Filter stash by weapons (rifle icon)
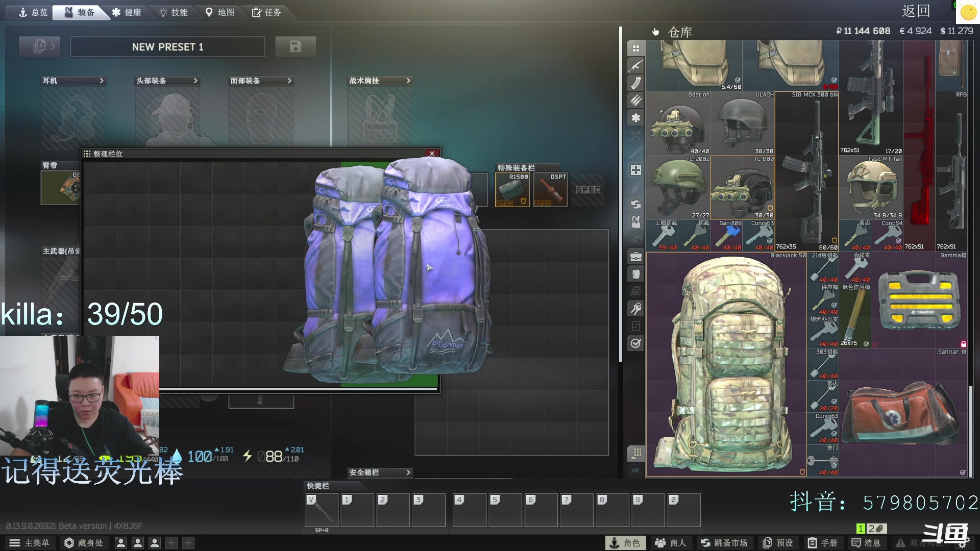The width and height of the screenshot is (980, 551). tap(636, 66)
